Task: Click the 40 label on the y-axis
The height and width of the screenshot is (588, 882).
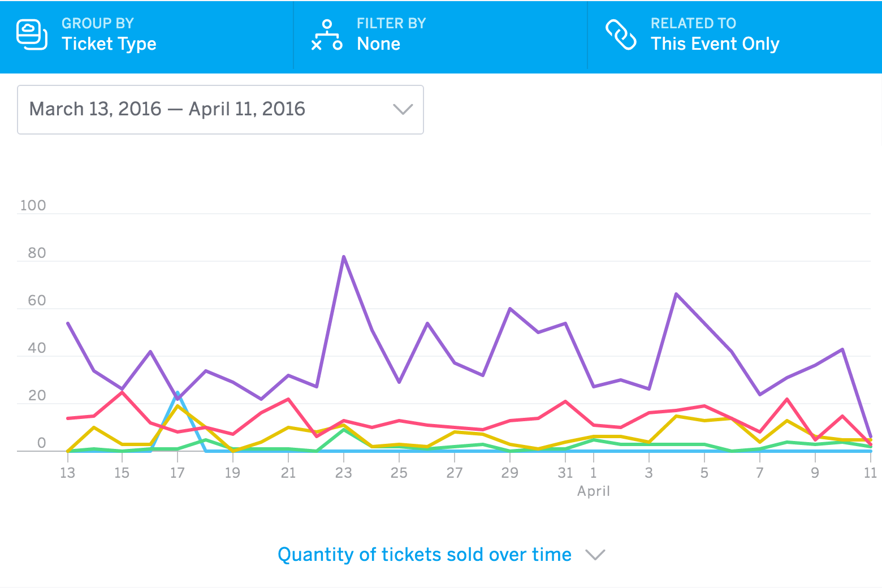Action: tap(37, 348)
